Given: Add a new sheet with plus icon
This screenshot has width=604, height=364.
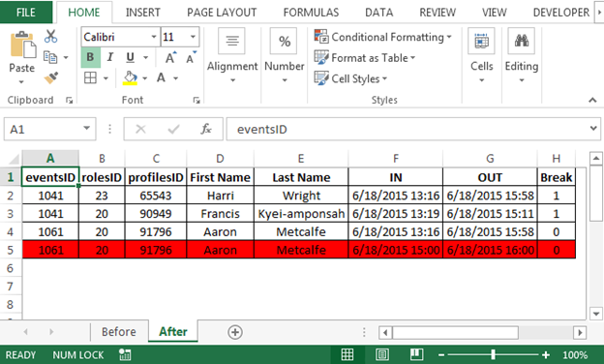Looking at the screenshot, I should pos(235,332).
